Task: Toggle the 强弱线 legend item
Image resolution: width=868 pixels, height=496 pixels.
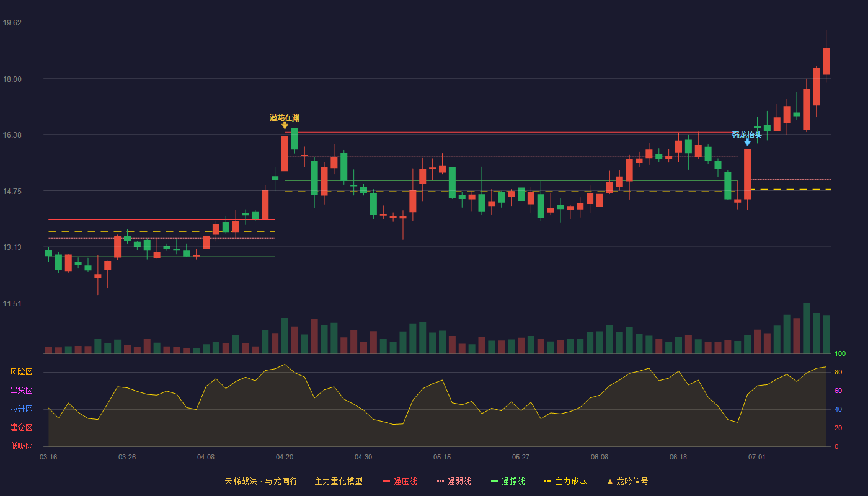Action: pyautogui.click(x=454, y=481)
